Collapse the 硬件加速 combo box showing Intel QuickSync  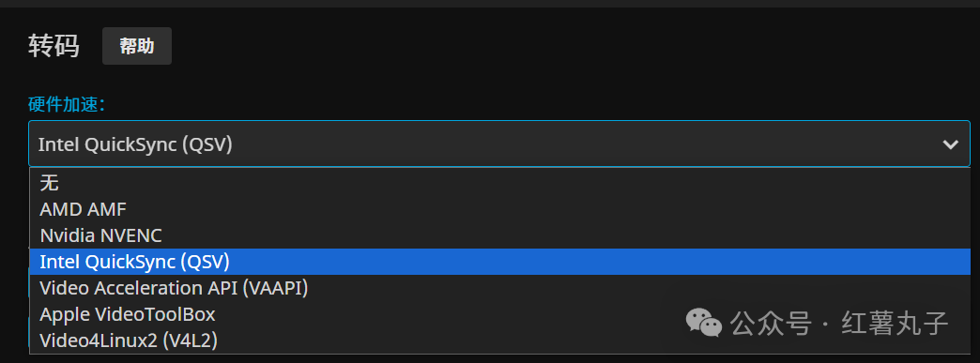[x=498, y=144]
